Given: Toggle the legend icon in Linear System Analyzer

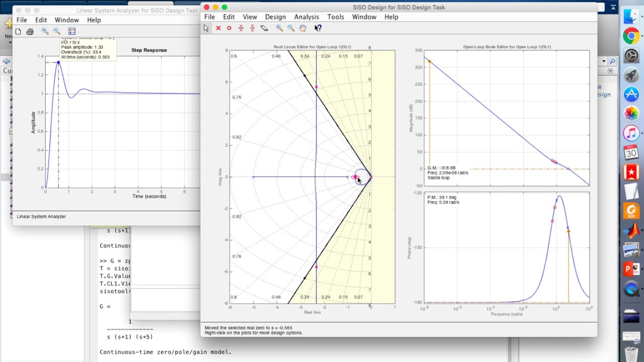Looking at the screenshot, I should (71, 31).
